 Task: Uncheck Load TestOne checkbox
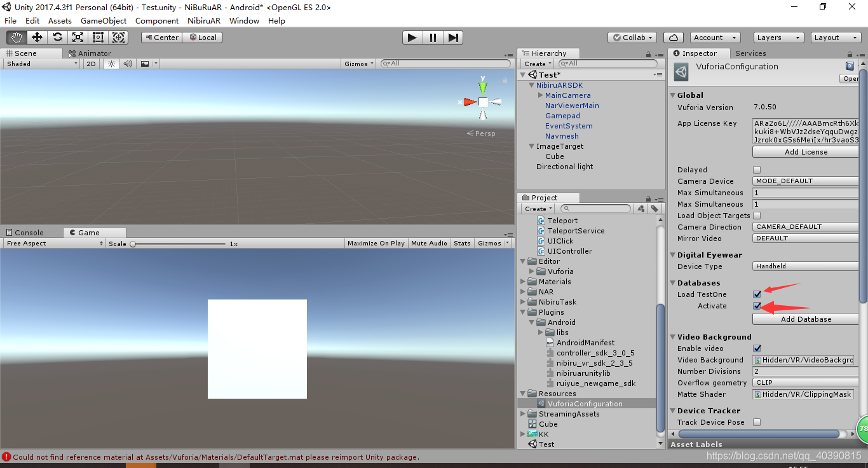pyautogui.click(x=757, y=294)
